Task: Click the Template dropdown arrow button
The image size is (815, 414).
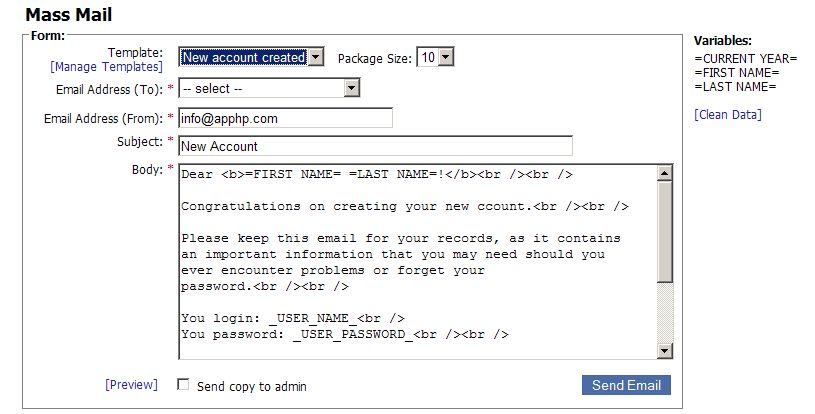Action: pos(316,58)
